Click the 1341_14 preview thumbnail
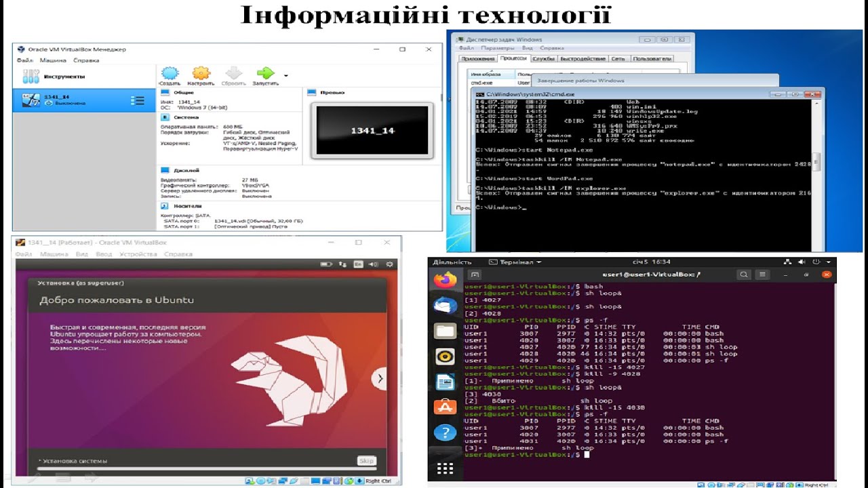868x488 pixels. point(372,131)
